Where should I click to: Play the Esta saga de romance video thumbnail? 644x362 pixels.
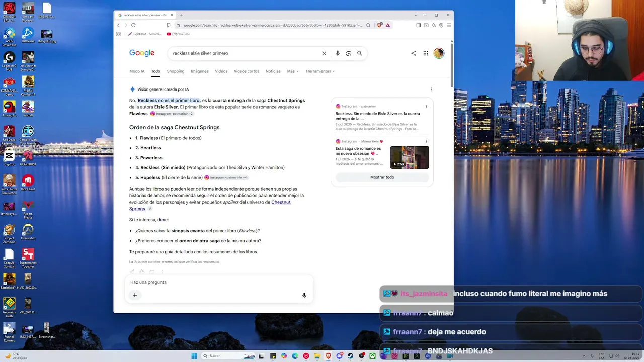410,157
